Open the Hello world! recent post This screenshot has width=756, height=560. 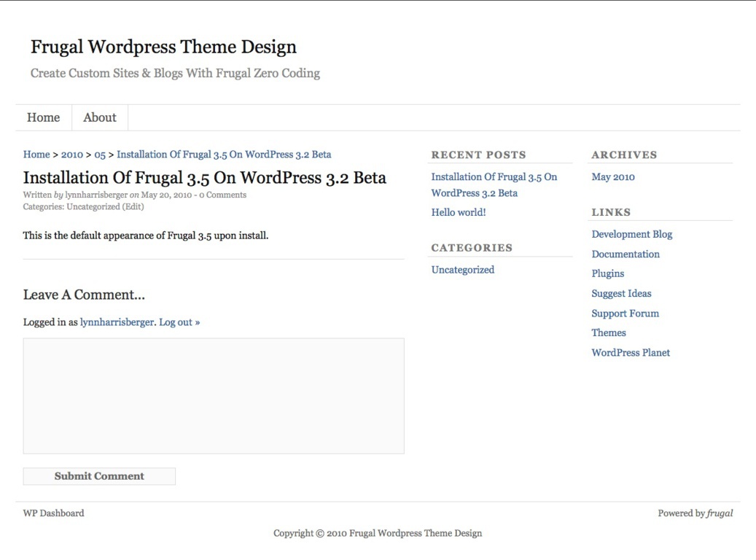click(459, 212)
